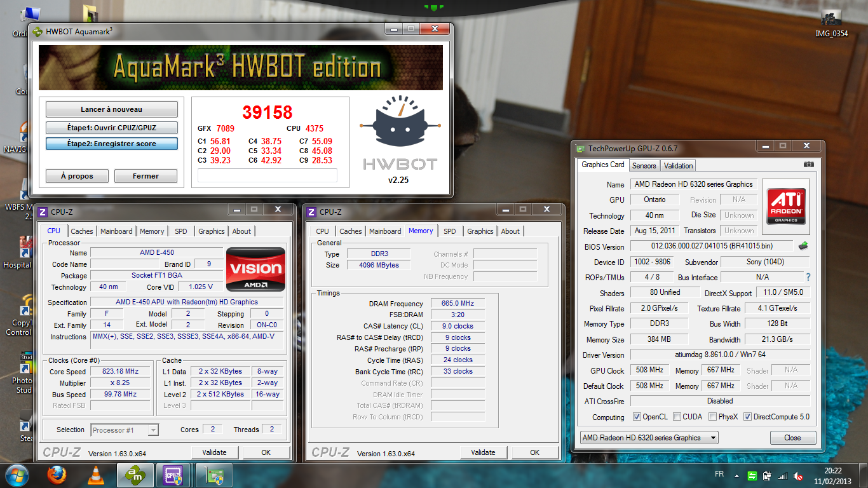This screenshot has height=488, width=868.
Task: Click the Steam desktop shortcut
Action: pyautogui.click(x=25, y=427)
